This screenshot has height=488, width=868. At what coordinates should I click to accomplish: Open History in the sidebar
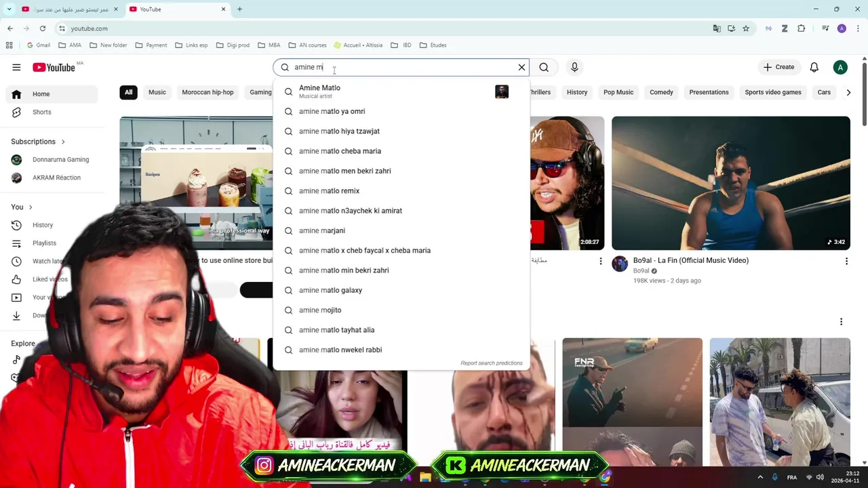point(52,225)
